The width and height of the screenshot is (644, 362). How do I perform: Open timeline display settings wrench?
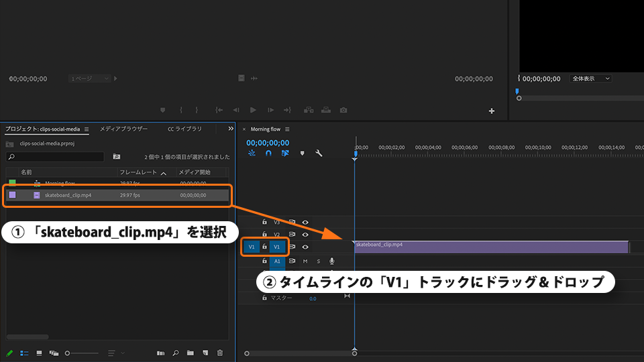coord(319,153)
